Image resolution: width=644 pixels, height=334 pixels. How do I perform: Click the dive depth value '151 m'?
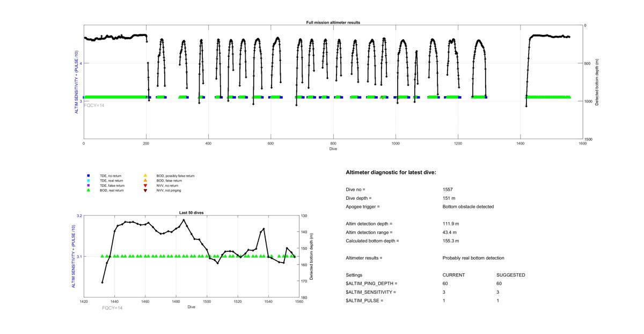coord(450,198)
